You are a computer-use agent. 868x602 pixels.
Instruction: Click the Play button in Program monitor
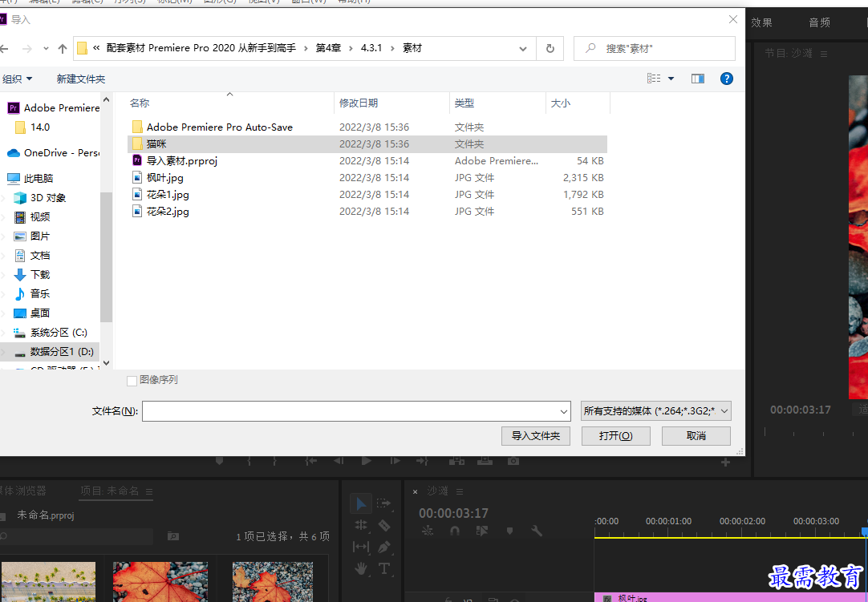point(366,460)
